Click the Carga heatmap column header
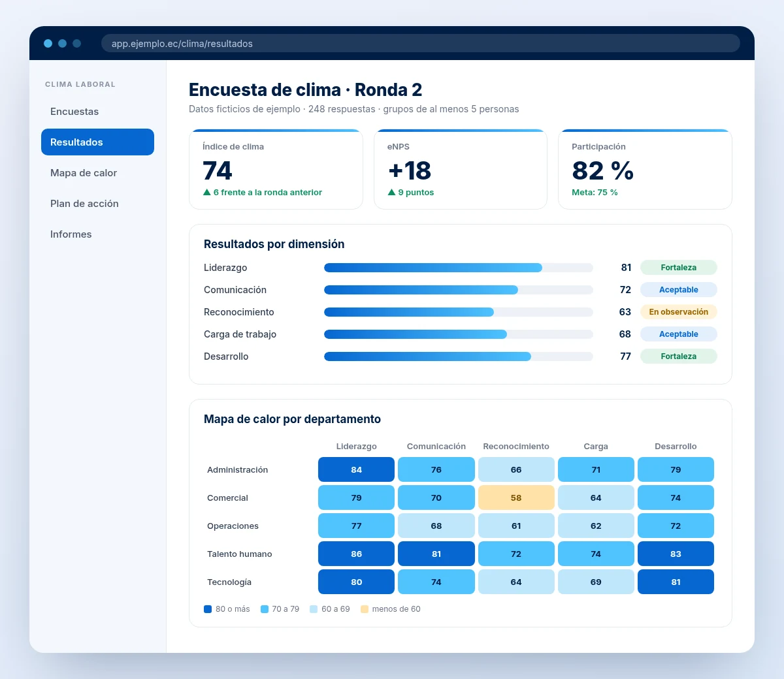784x679 pixels. point(596,447)
